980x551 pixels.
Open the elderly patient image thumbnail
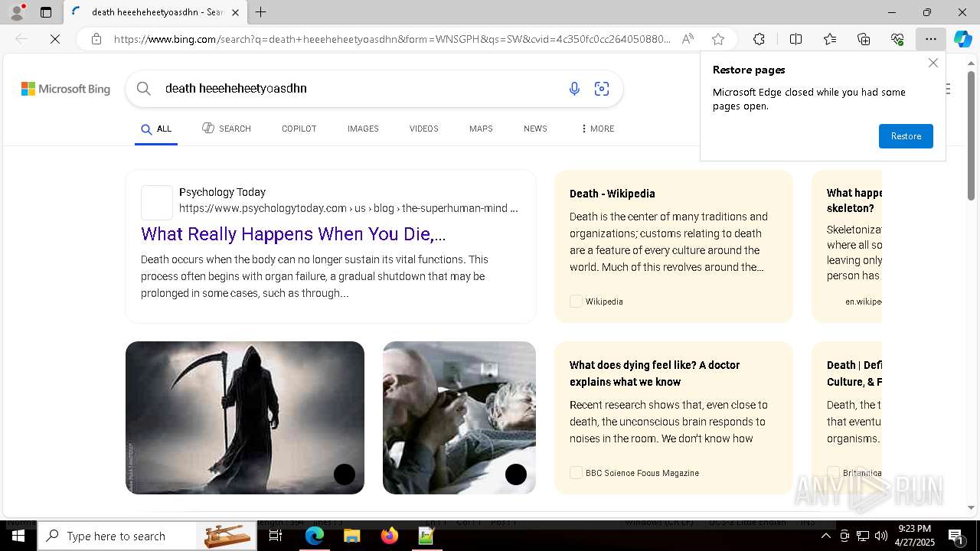pyautogui.click(x=459, y=418)
